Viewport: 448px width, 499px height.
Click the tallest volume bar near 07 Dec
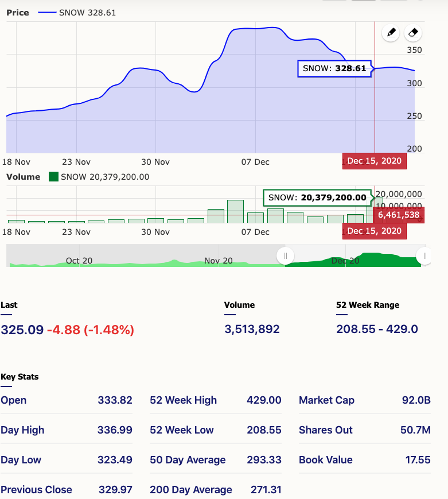[235, 211]
